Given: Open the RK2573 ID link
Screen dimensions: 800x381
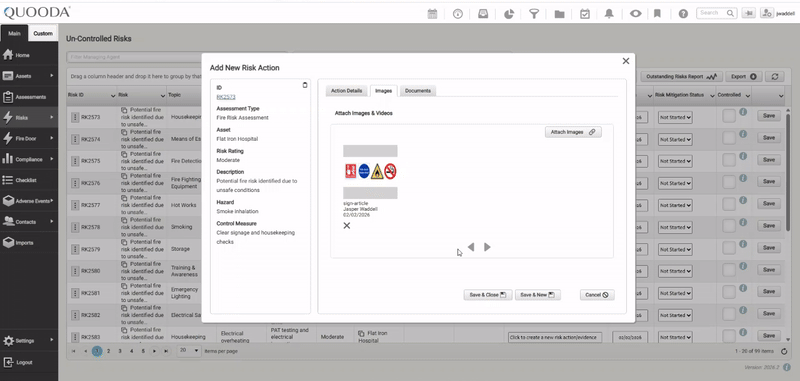Looking at the screenshot, I should (x=226, y=97).
